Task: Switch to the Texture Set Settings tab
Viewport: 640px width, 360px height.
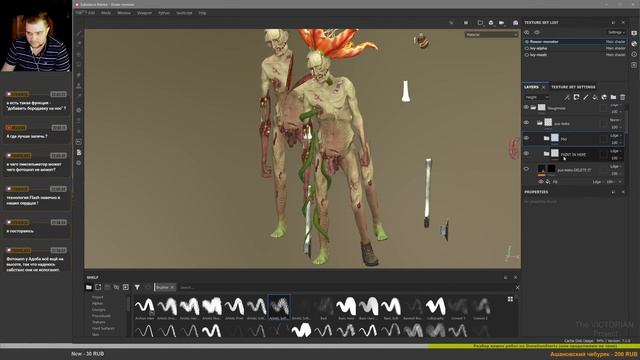Action: pyautogui.click(x=573, y=87)
